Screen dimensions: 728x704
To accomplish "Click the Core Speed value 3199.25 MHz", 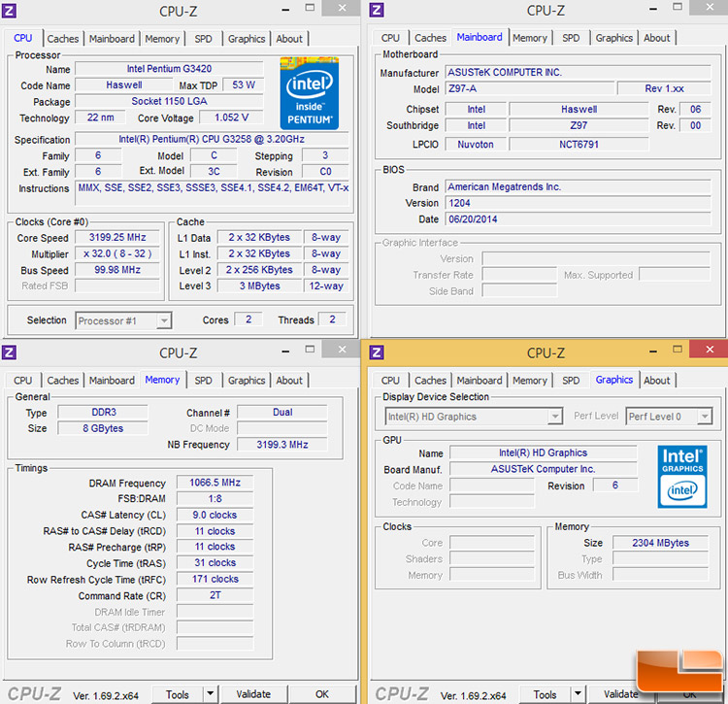I will pyautogui.click(x=117, y=237).
